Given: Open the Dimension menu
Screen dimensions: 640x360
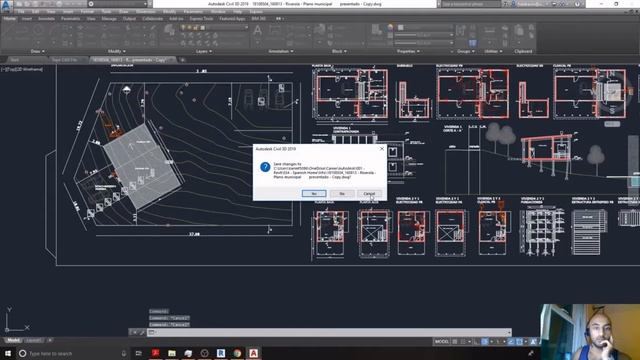Looking at the screenshot, I should coord(146,12).
